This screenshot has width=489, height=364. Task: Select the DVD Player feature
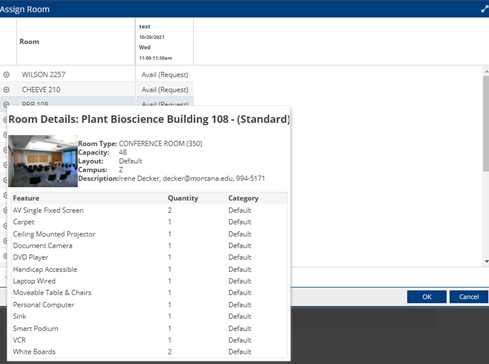point(149,257)
